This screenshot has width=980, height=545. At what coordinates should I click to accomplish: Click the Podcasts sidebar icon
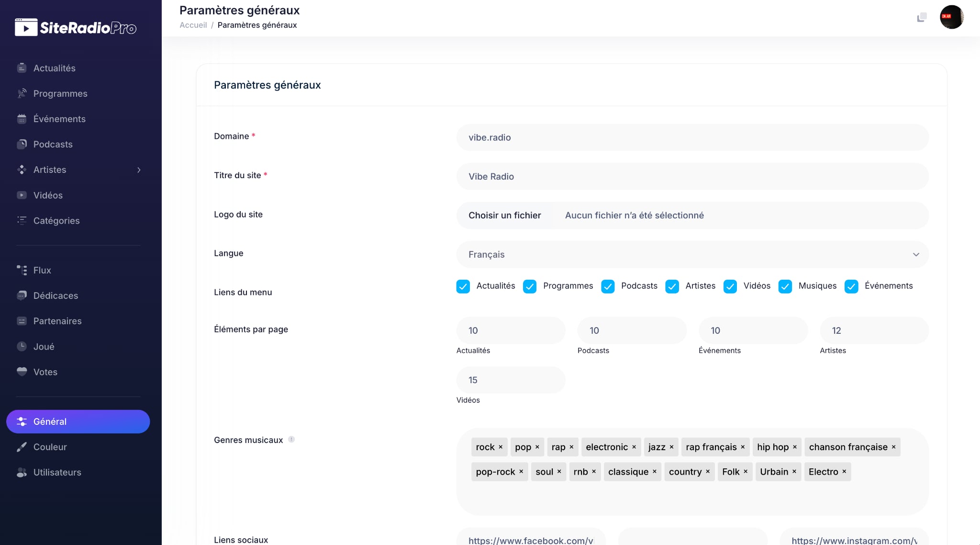click(22, 144)
